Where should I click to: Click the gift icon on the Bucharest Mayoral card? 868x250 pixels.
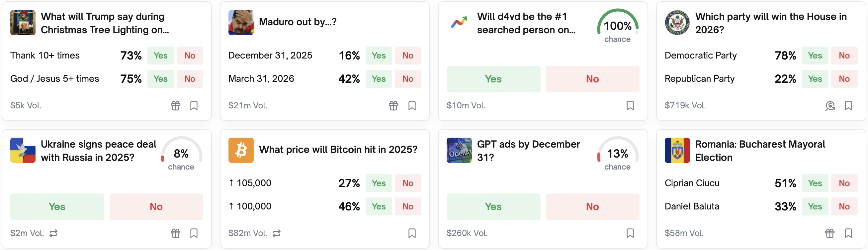click(x=829, y=233)
